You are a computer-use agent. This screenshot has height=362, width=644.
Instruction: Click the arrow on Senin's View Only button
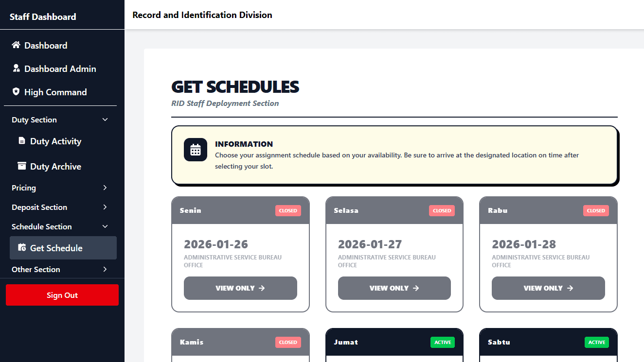pyautogui.click(x=262, y=288)
